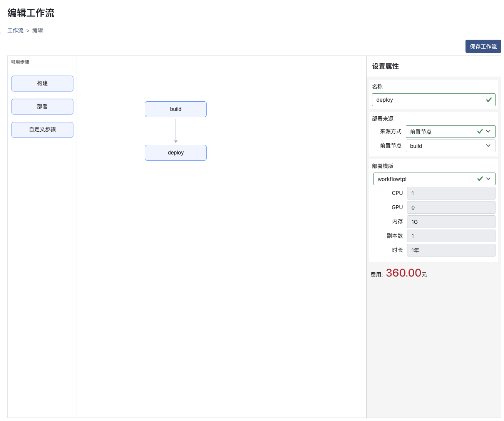The height and width of the screenshot is (421, 504).
Task: Select the 部署 step from available steps
Action: click(42, 107)
